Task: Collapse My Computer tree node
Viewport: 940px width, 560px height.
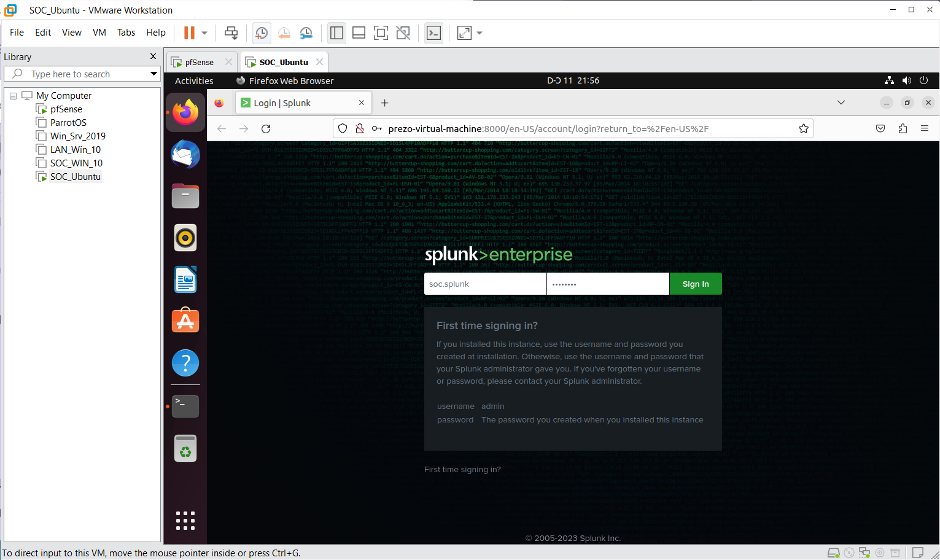Action: pyautogui.click(x=13, y=96)
